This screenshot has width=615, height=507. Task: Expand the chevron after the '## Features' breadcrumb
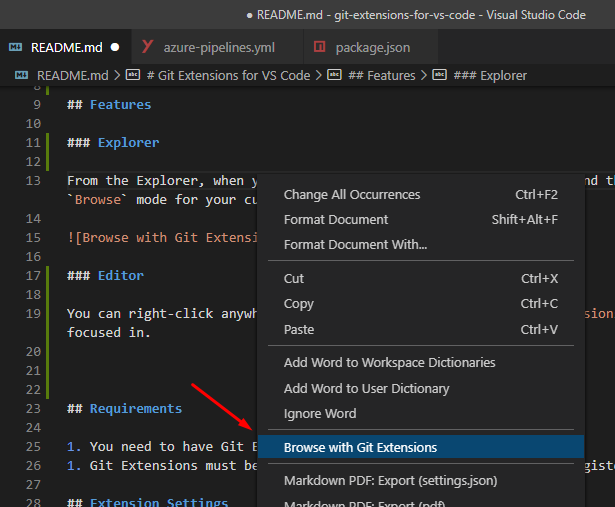424,75
